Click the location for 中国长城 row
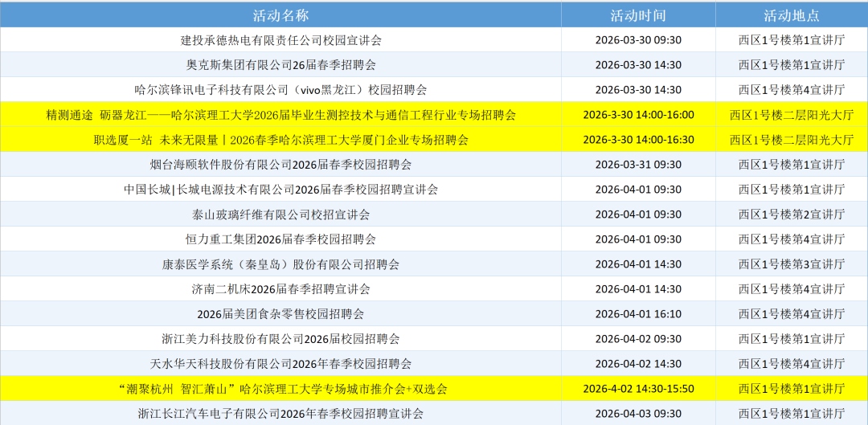 [x=792, y=190]
